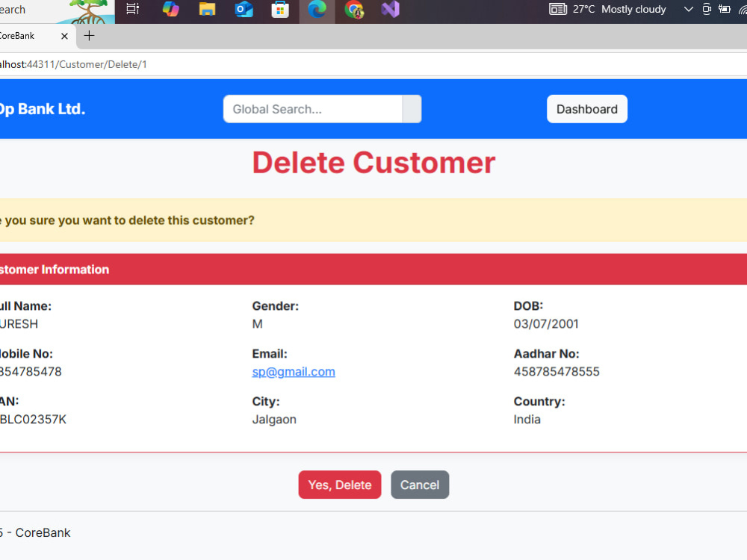The height and width of the screenshot is (560, 747).
Task: Open Task View from the taskbar
Action: [x=133, y=9]
